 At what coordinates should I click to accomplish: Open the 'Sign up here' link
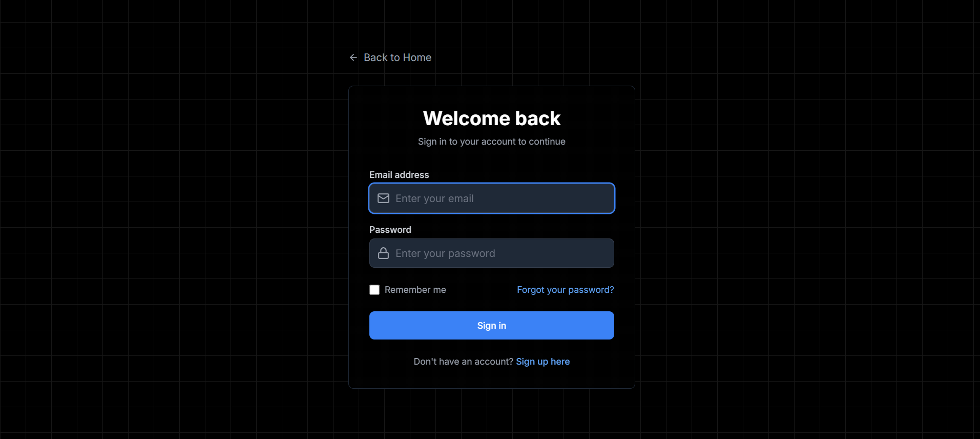point(543,362)
